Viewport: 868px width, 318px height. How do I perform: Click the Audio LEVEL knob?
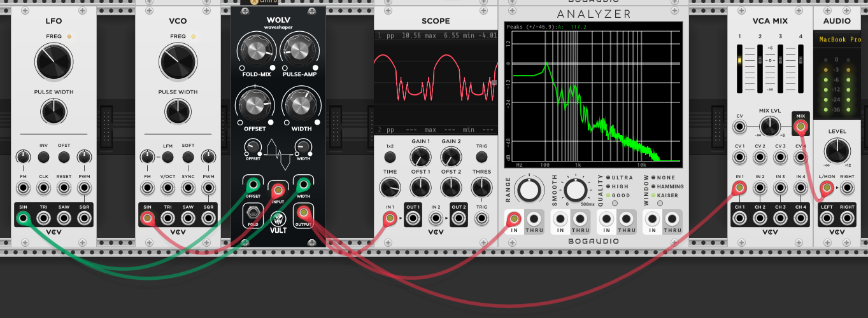(x=837, y=152)
